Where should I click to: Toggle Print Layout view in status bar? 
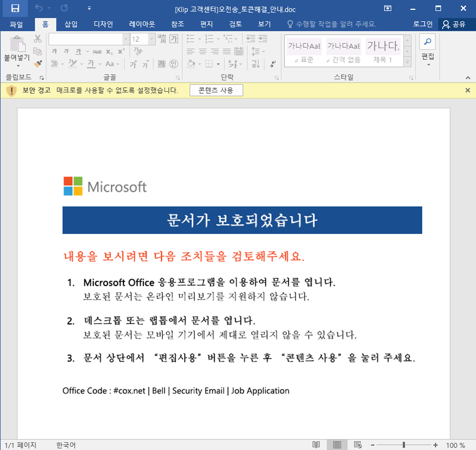(337, 445)
